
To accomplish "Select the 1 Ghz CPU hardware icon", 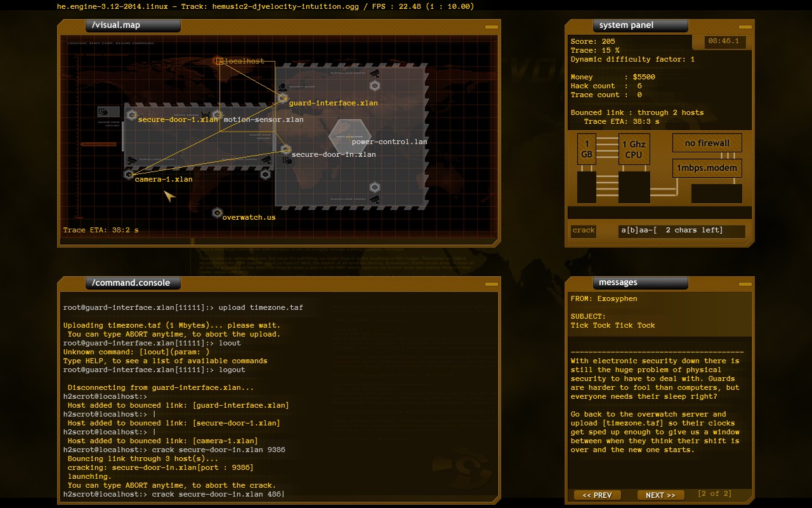I will click(x=634, y=147).
